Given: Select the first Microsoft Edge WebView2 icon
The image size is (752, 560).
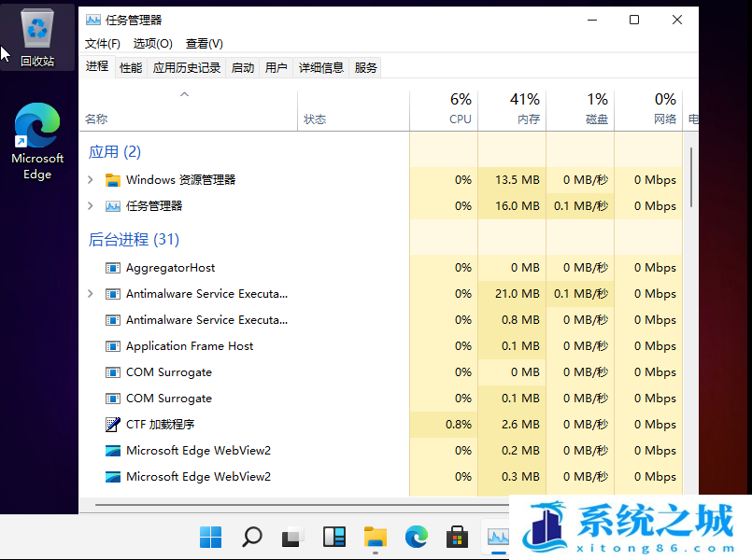Looking at the screenshot, I should click(113, 451).
